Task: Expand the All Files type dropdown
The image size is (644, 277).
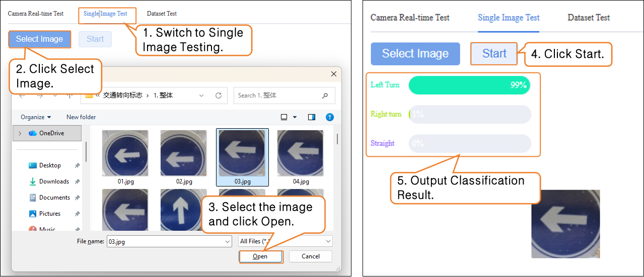Action: click(x=328, y=241)
